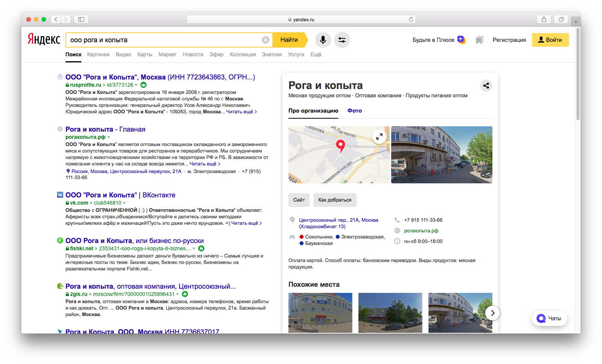602x364 pixels.
Task: Show all Safari tabs overview
Action: (561, 19)
